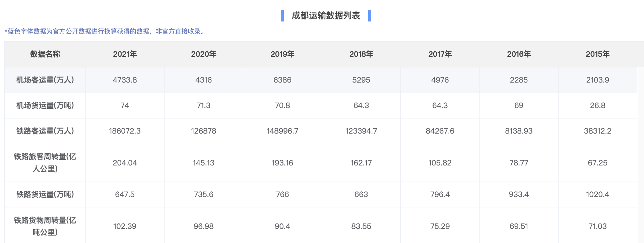Click the 8138.93 cell

[x=519, y=131]
